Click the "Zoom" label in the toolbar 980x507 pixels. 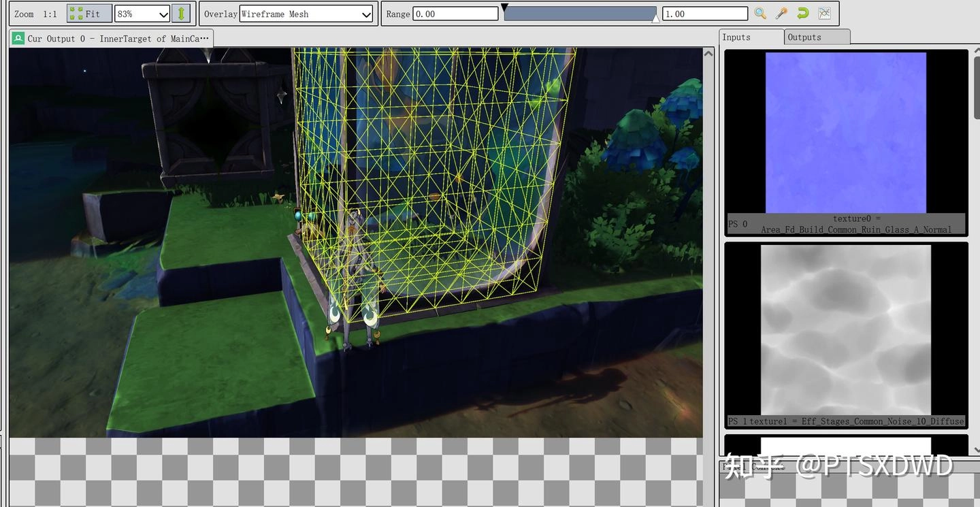pyautogui.click(x=24, y=14)
